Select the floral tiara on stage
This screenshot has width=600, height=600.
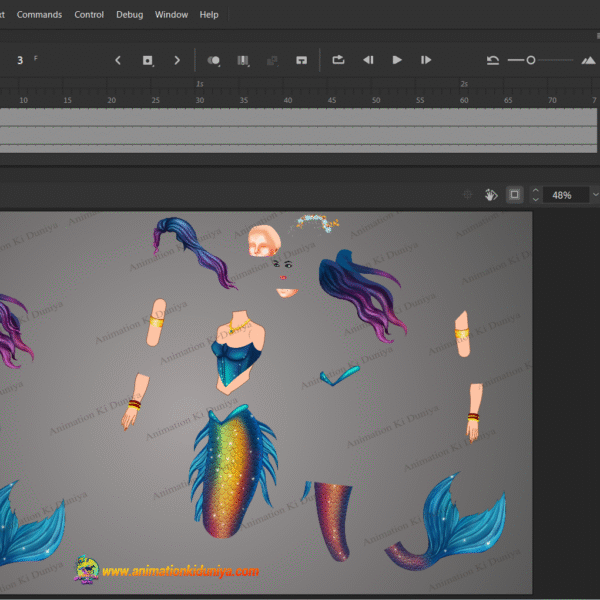point(317,223)
